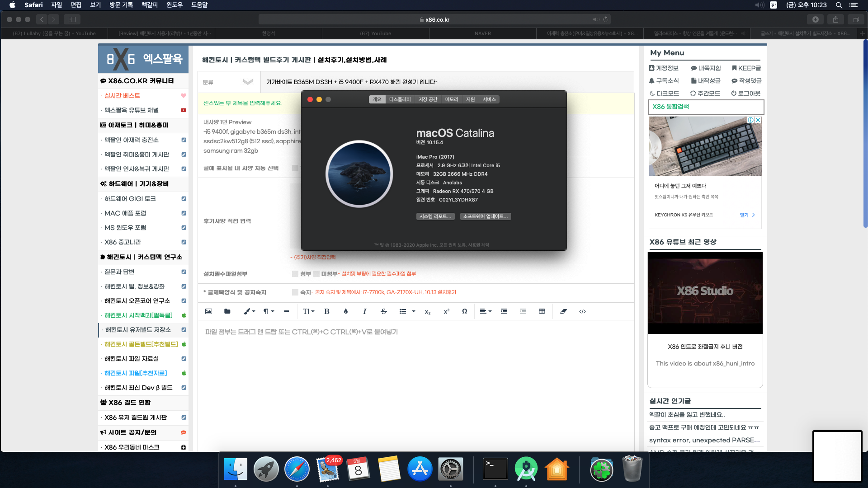Switch to the NAVER Safari tab
Screen dimensions: 868x488
pos(482,33)
